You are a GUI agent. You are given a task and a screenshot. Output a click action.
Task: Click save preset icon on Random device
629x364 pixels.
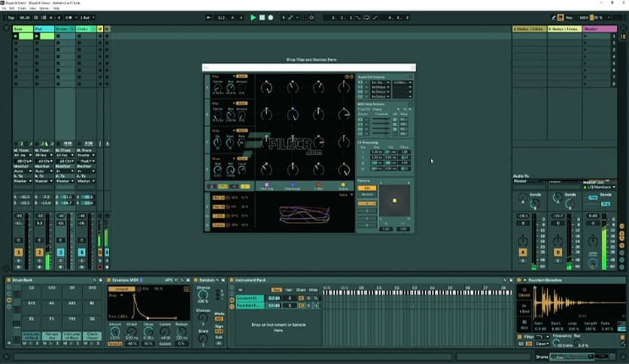[x=223, y=280]
